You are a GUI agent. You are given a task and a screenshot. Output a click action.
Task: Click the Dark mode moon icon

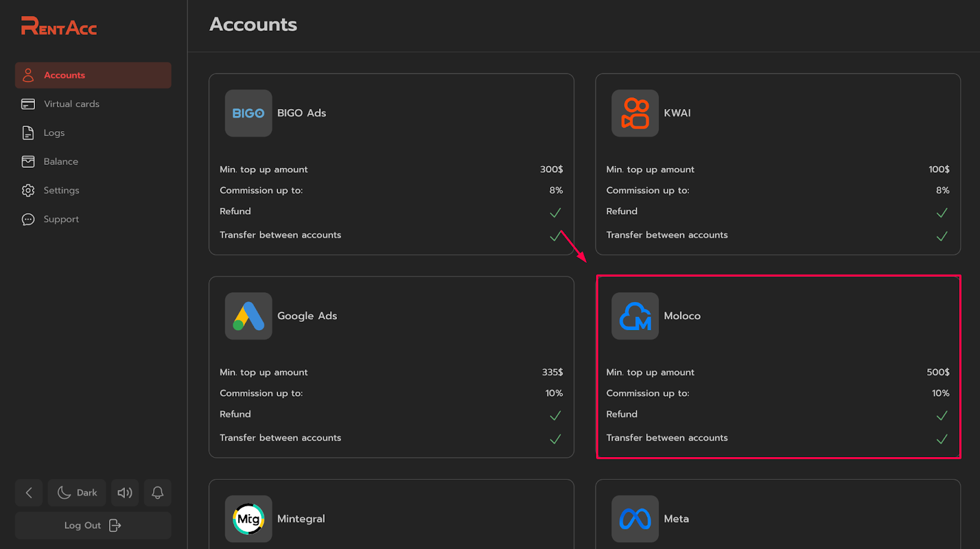click(x=64, y=493)
